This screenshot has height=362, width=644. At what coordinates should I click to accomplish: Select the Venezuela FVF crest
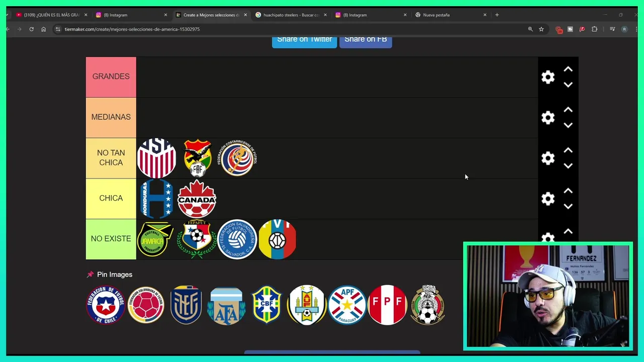click(277, 239)
